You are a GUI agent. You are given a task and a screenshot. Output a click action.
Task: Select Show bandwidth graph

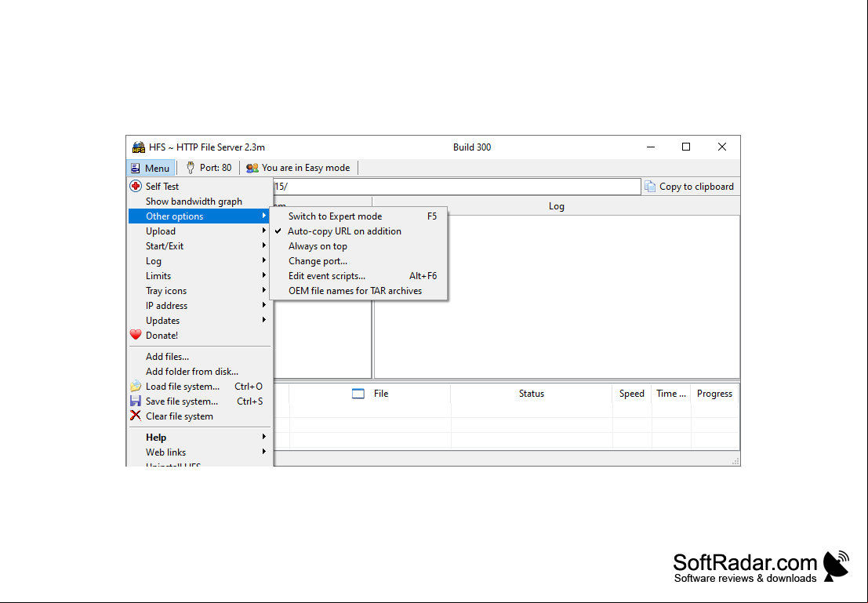[x=199, y=201]
